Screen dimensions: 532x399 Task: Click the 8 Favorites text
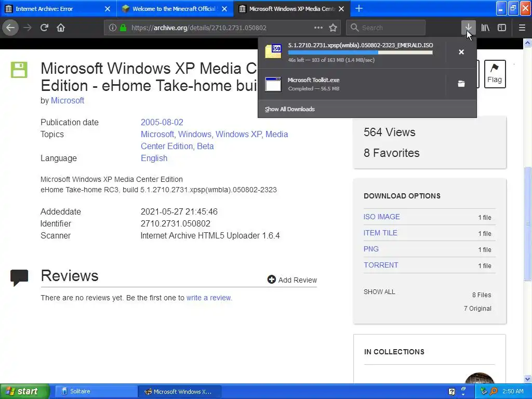click(392, 153)
